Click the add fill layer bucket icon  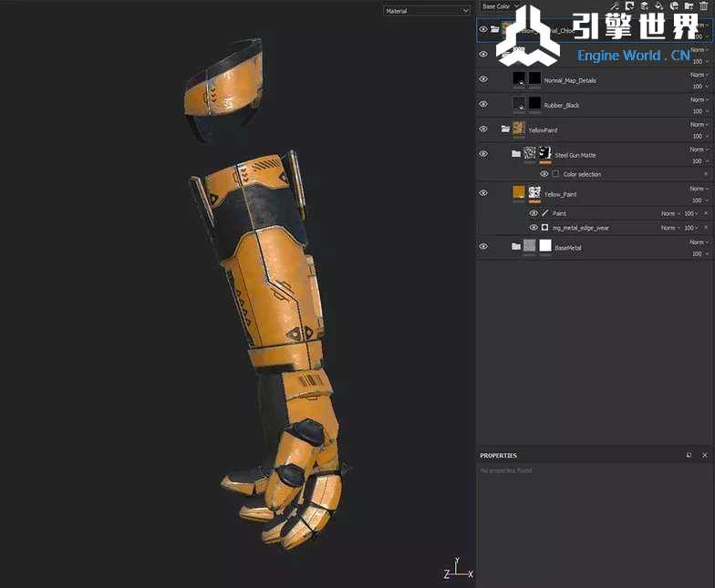[x=658, y=6]
